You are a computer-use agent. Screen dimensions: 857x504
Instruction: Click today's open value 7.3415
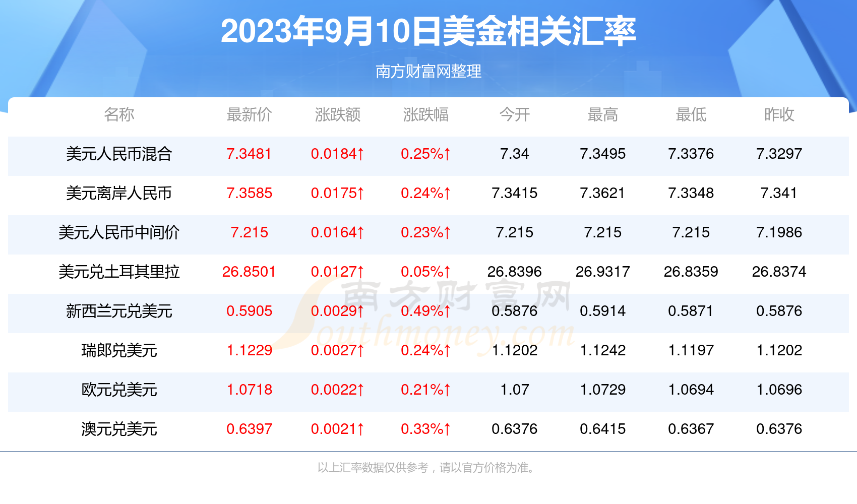pyautogui.click(x=515, y=193)
